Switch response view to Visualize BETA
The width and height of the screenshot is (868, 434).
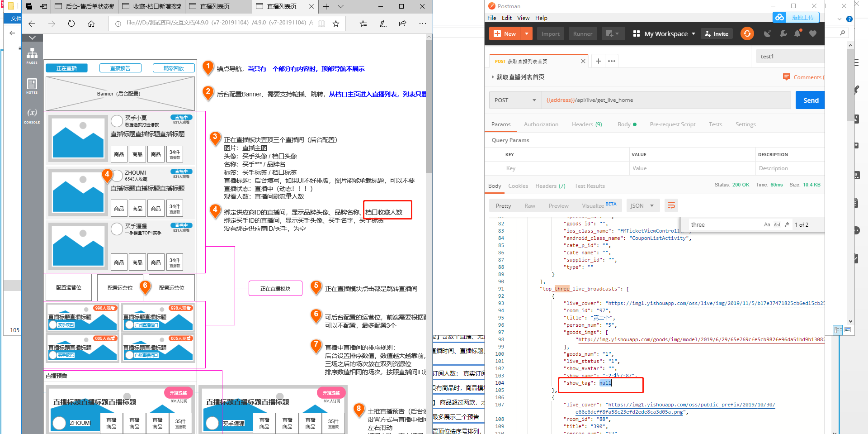pyautogui.click(x=599, y=205)
